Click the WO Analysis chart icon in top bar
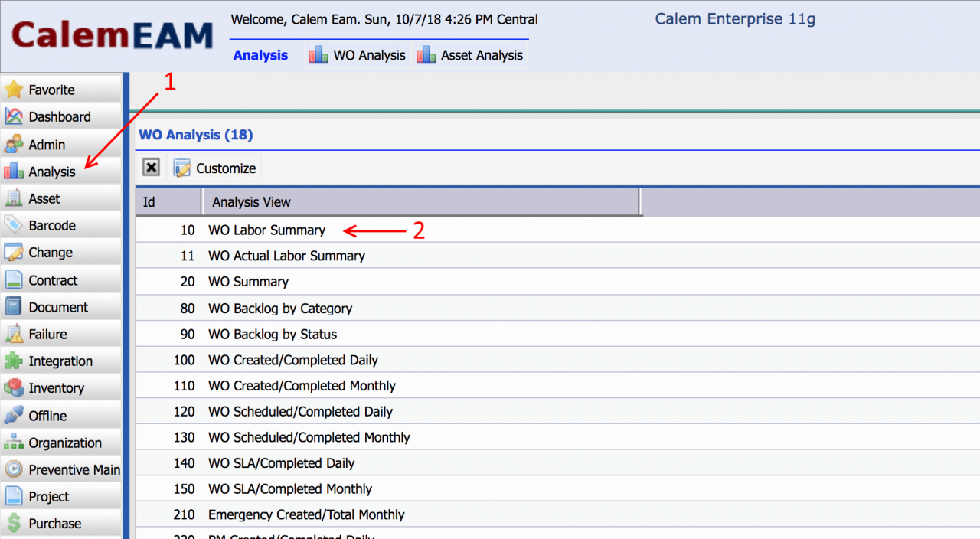Viewport: 980px width, 539px height. (318, 55)
